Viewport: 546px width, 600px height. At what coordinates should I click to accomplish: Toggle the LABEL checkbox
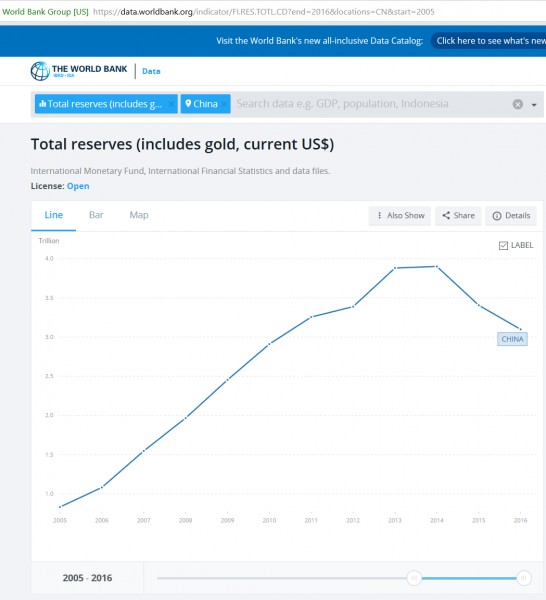(x=503, y=245)
